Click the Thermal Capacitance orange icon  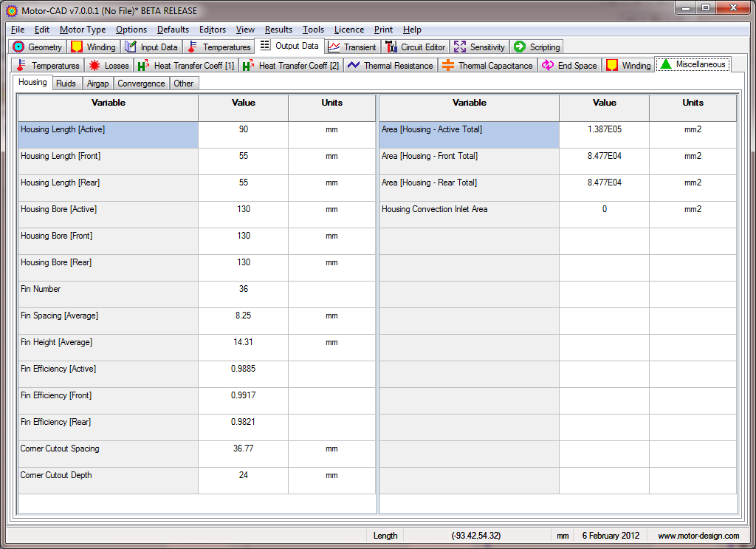click(x=448, y=65)
